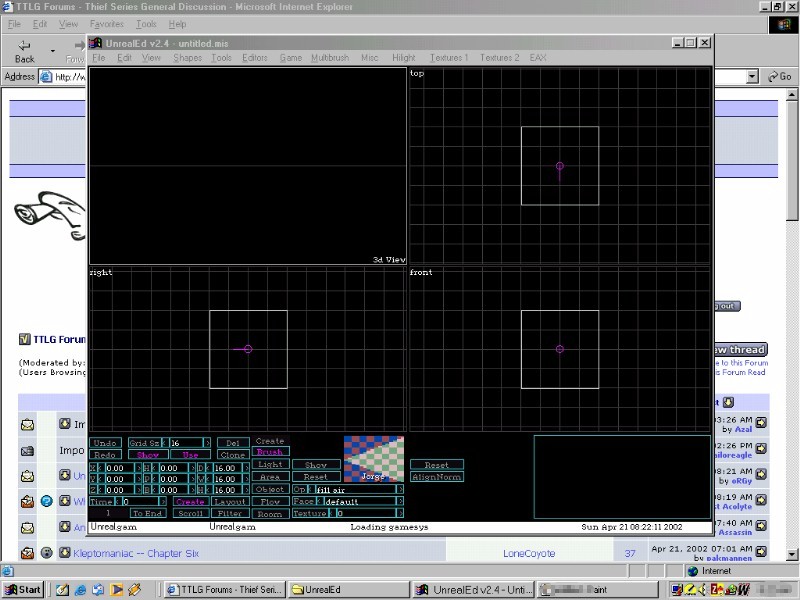Click the envelope icon in first thread row

coord(27,425)
